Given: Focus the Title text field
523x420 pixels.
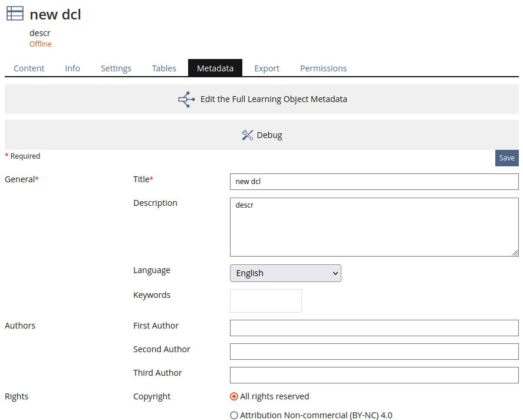Looking at the screenshot, I should 374,182.
